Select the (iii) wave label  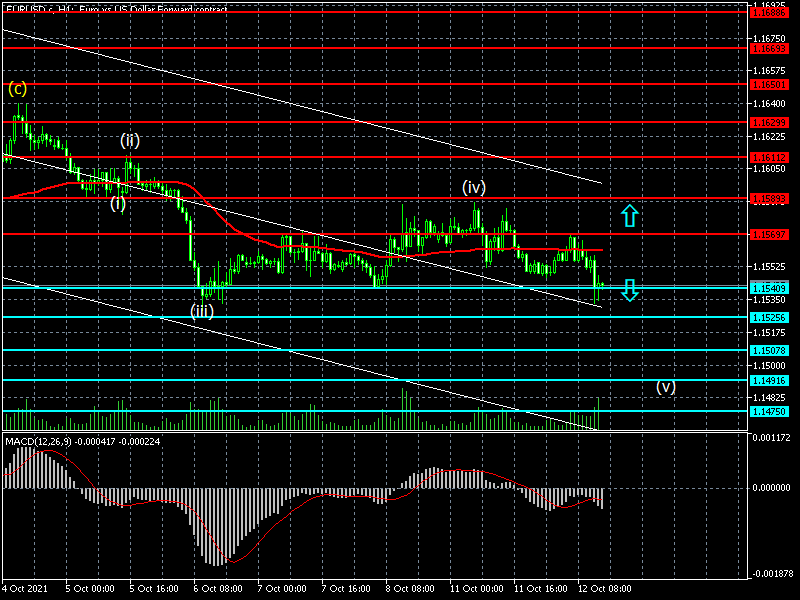202,311
